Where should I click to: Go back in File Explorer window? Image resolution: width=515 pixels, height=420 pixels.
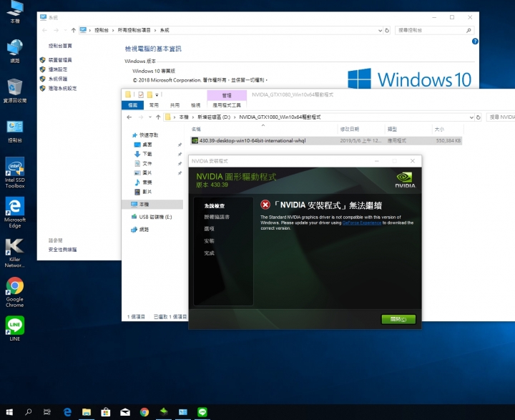coord(129,117)
